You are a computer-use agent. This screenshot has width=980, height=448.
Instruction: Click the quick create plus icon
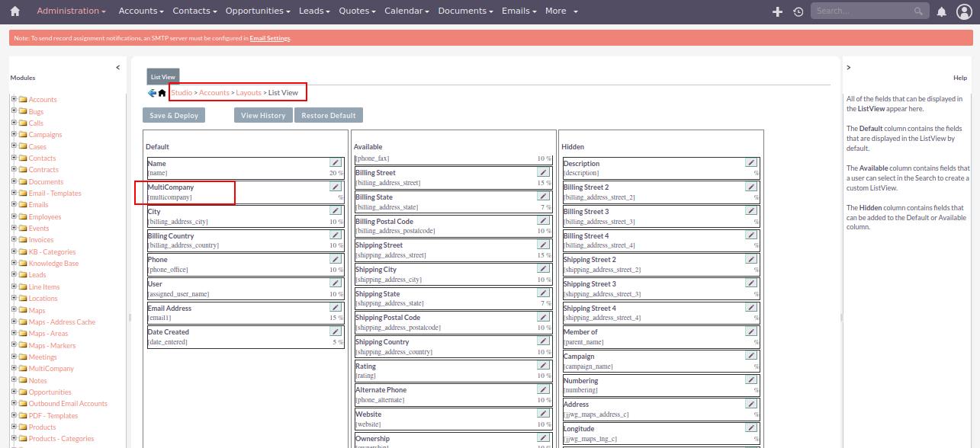[x=777, y=11]
